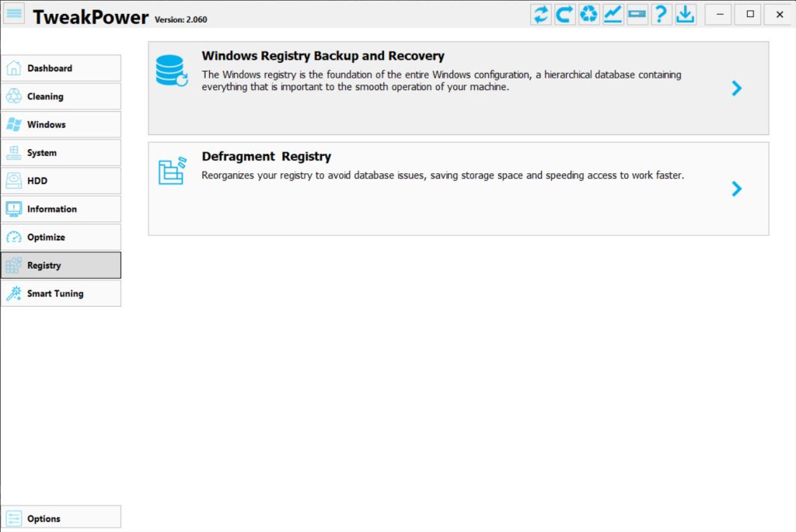
Task: Minimize the TweakPower window
Action: (x=719, y=14)
